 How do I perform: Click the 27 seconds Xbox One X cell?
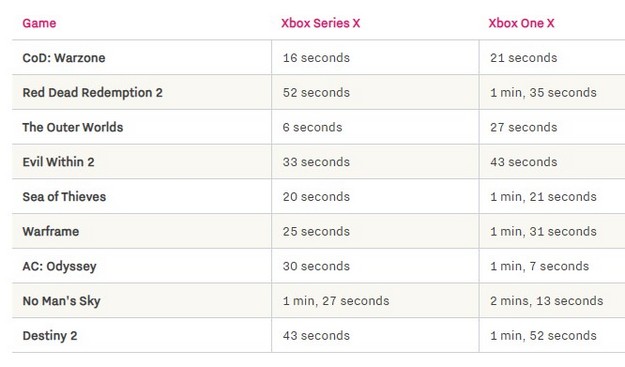(x=523, y=127)
